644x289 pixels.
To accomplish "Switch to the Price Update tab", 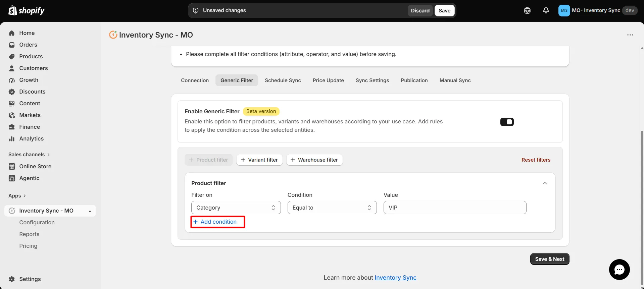I will click(x=328, y=80).
